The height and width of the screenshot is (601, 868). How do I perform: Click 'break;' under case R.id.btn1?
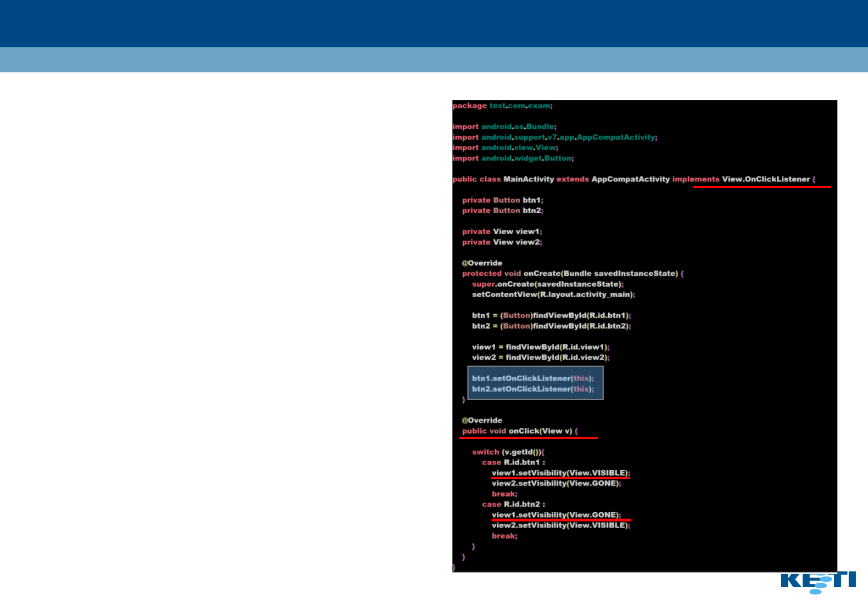pos(505,494)
